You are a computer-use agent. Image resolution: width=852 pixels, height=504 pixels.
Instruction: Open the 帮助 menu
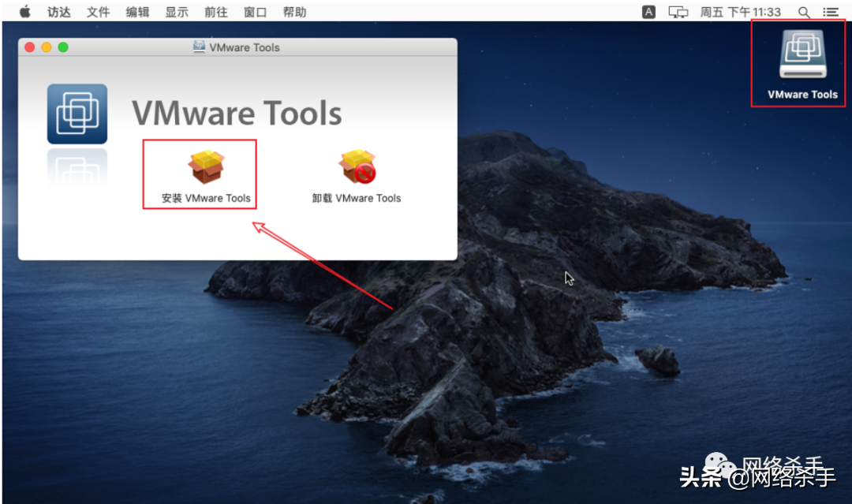[294, 12]
